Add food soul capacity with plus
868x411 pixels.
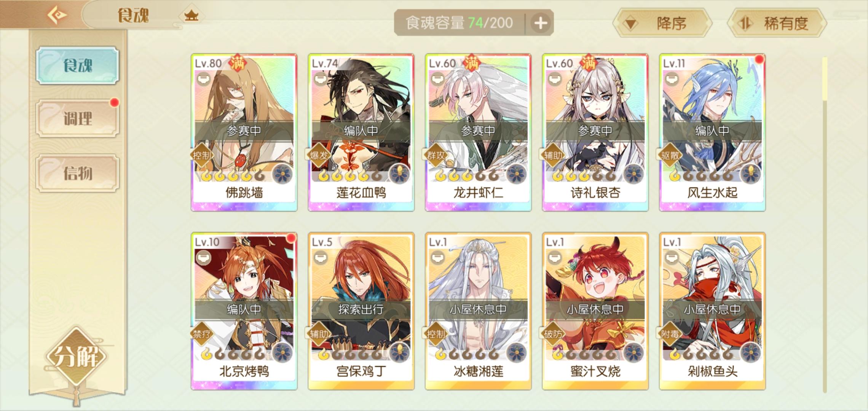[x=541, y=23]
